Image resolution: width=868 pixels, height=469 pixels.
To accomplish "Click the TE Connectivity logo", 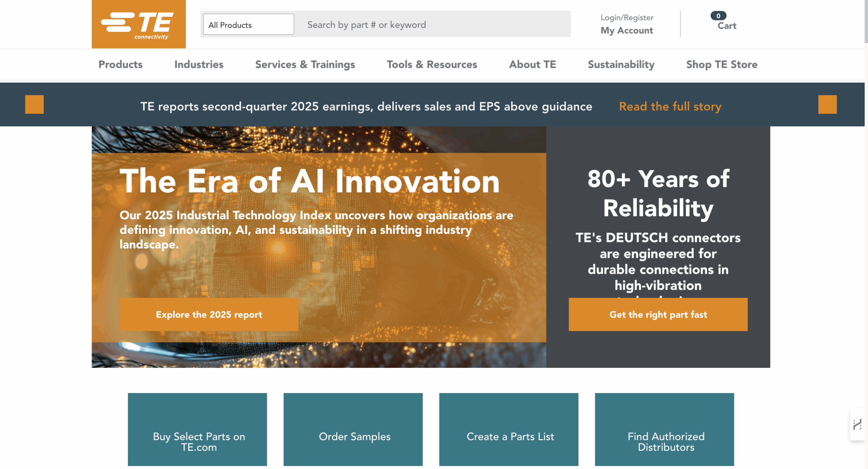I will pos(139,24).
